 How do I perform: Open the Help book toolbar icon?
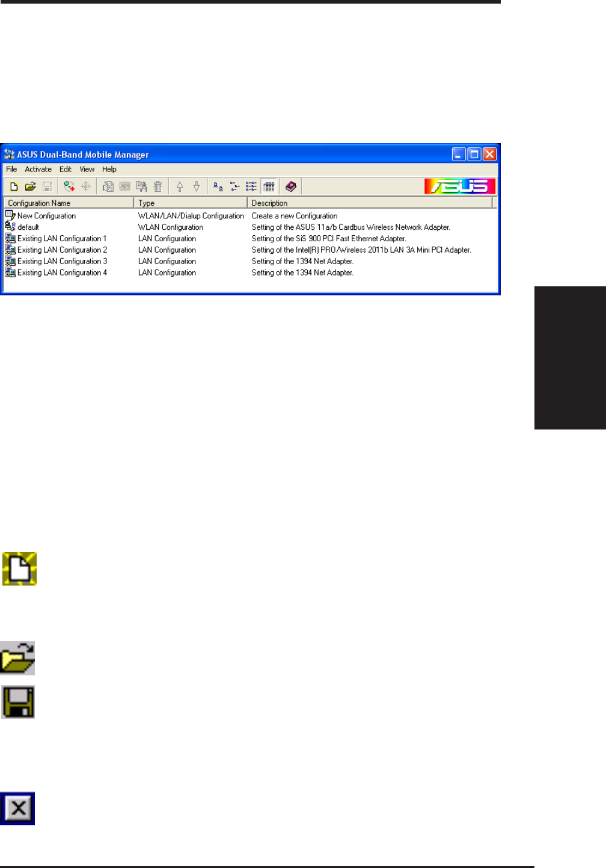(x=291, y=186)
